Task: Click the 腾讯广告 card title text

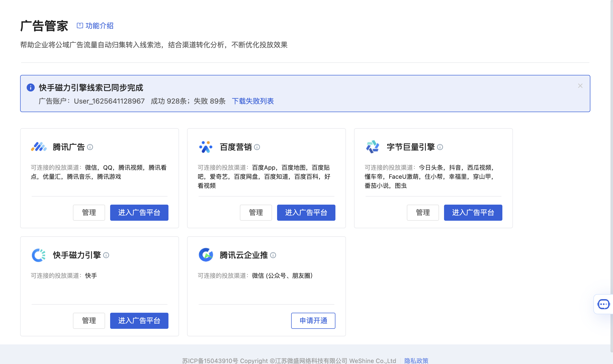Action: pos(69,147)
